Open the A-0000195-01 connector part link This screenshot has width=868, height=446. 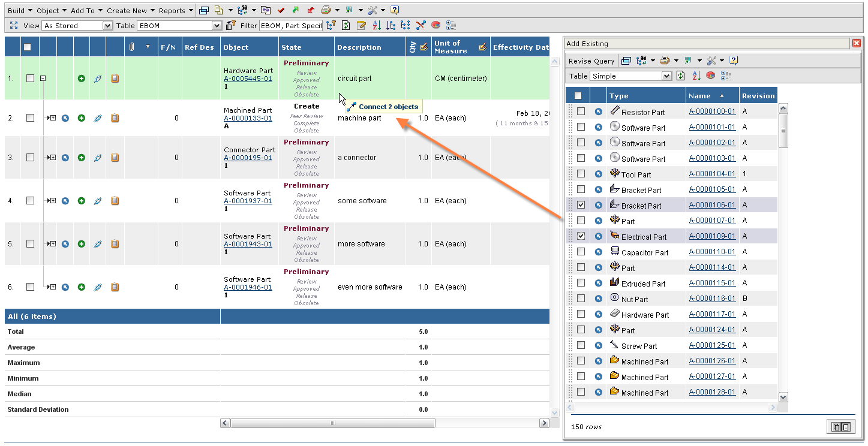point(248,158)
